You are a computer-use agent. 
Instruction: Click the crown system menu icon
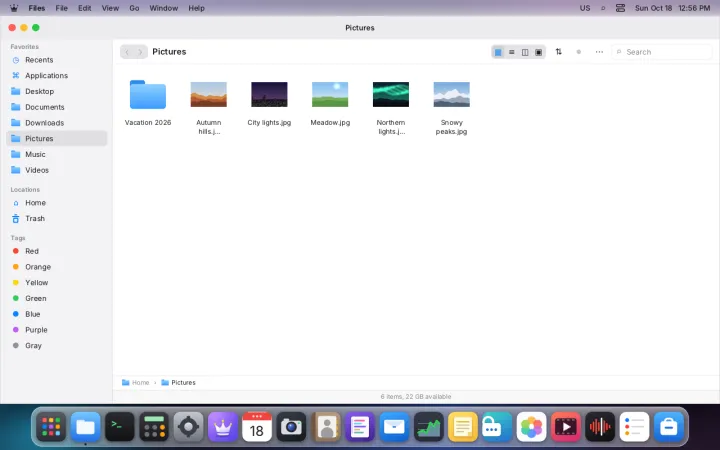point(14,8)
